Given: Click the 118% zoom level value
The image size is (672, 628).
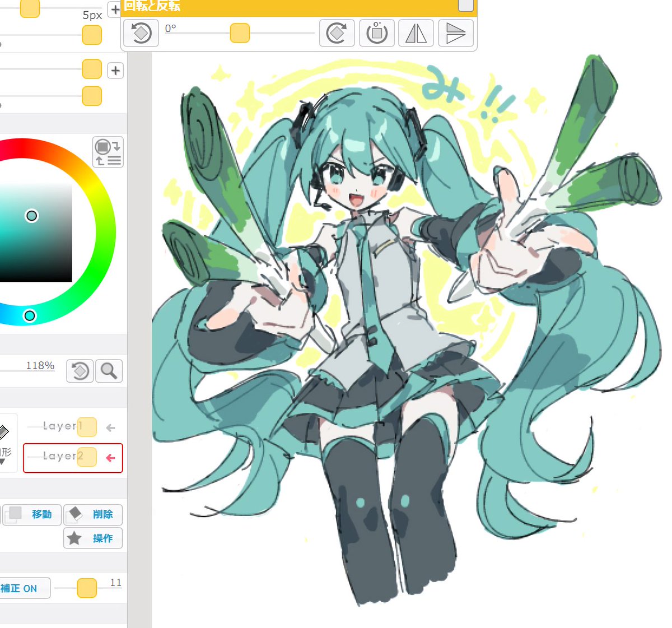Looking at the screenshot, I should [x=39, y=365].
